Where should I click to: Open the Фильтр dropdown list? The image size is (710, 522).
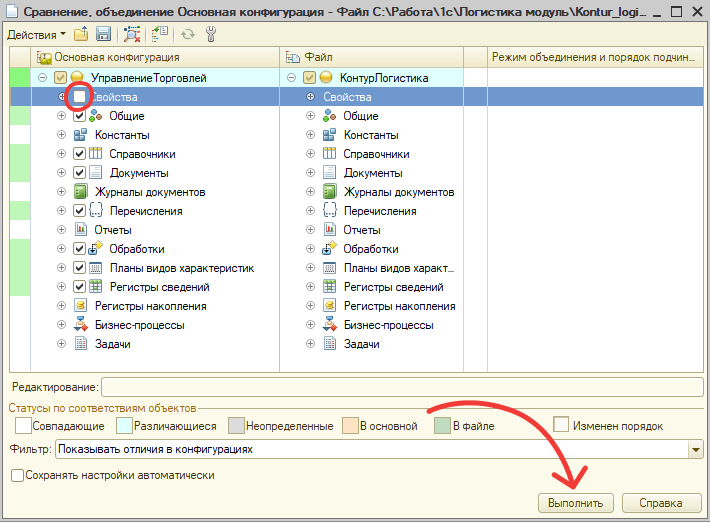(x=696, y=450)
